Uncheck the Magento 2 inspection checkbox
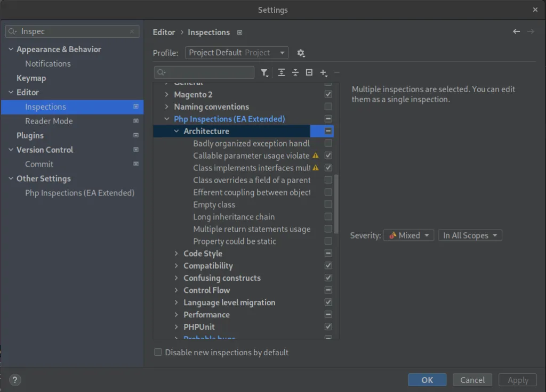 [x=328, y=94]
